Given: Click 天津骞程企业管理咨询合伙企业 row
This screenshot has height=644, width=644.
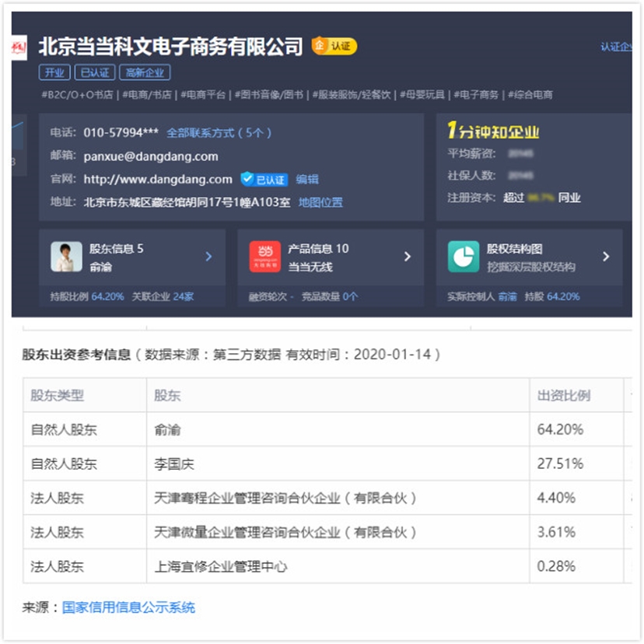Looking at the screenshot, I should [x=327, y=498].
